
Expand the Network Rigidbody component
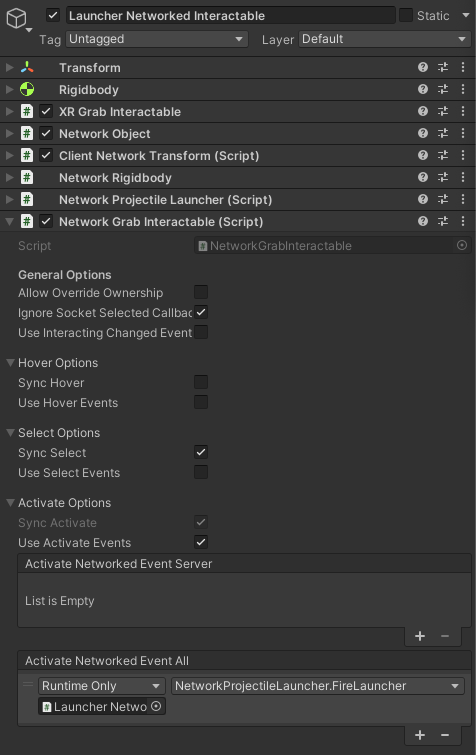click(x=9, y=177)
